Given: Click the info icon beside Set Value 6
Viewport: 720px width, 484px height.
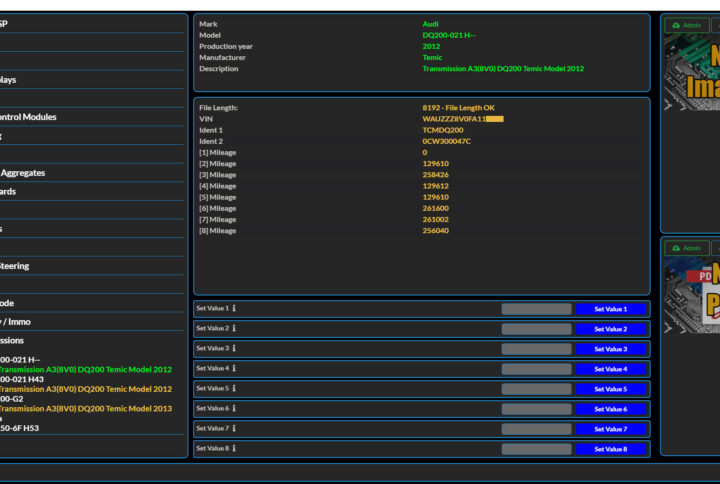Looking at the screenshot, I should click(x=234, y=409).
